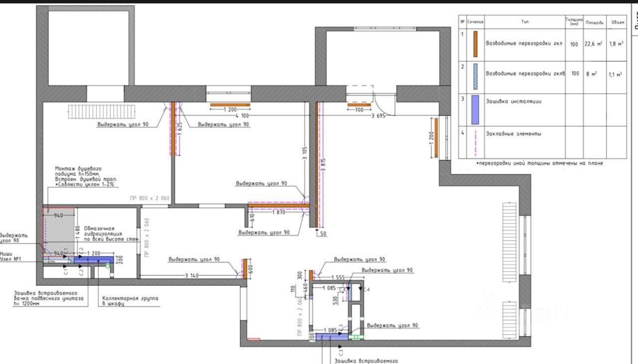Image resolution: width=638 pixels, height=364 pixels.
Task: Click the vertical dimension "610"
Action: point(252,217)
